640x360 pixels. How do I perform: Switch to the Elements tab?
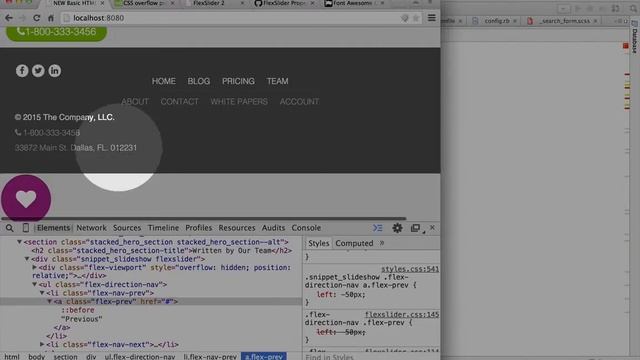[x=53, y=228]
